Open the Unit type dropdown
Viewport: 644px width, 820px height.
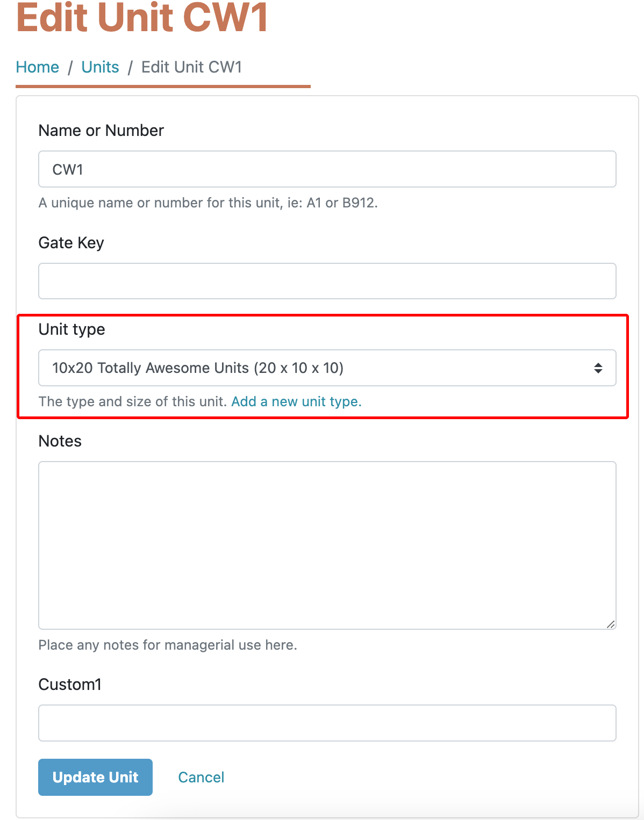327,368
